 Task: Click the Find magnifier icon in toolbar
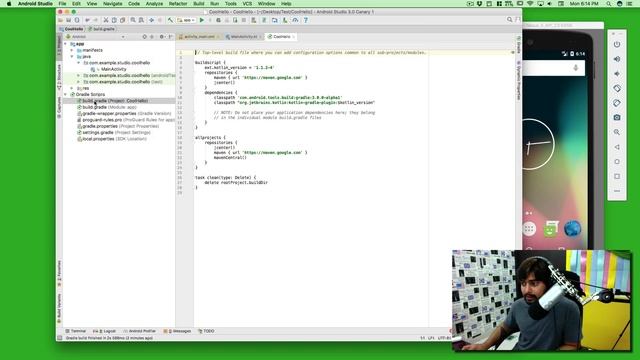(x=133, y=20)
